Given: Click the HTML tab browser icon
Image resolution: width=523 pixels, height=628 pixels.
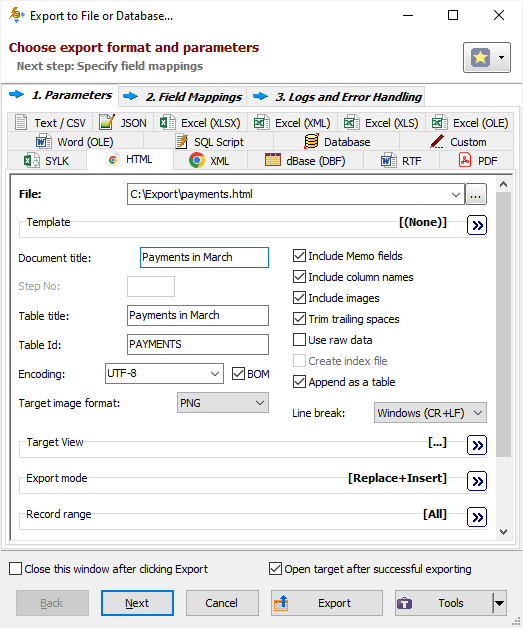Looking at the screenshot, I should (113, 159).
